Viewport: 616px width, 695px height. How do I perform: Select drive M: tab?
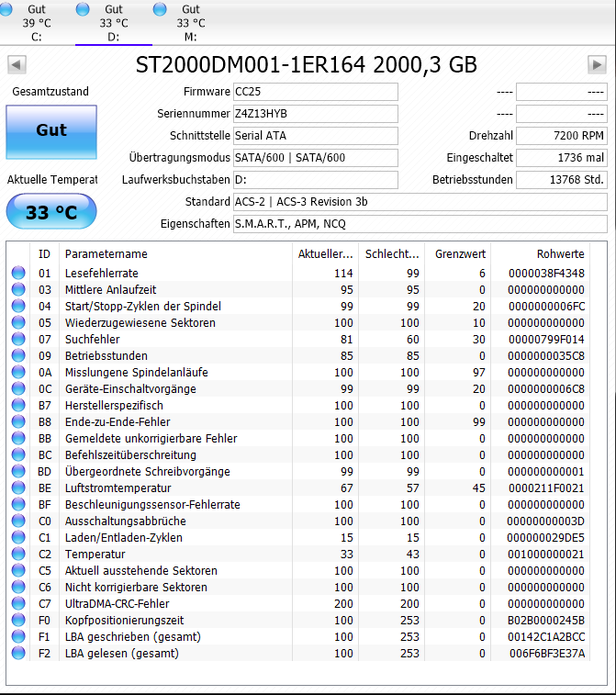(x=191, y=23)
